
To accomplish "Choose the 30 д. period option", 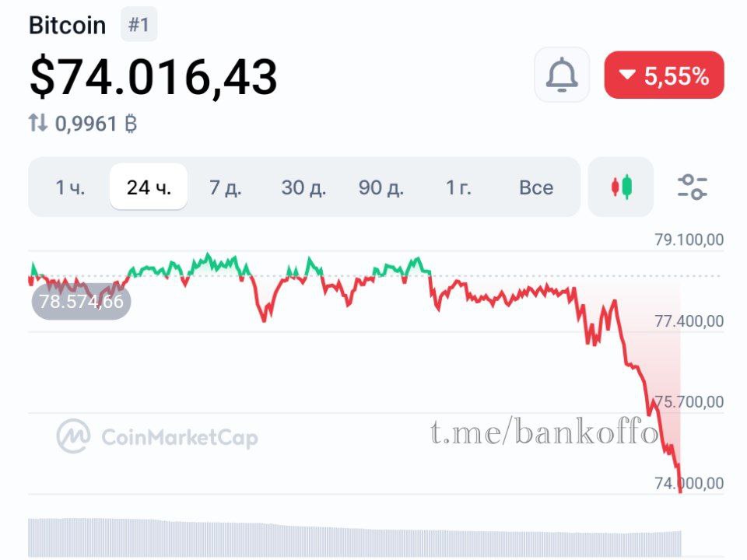I will tap(303, 187).
